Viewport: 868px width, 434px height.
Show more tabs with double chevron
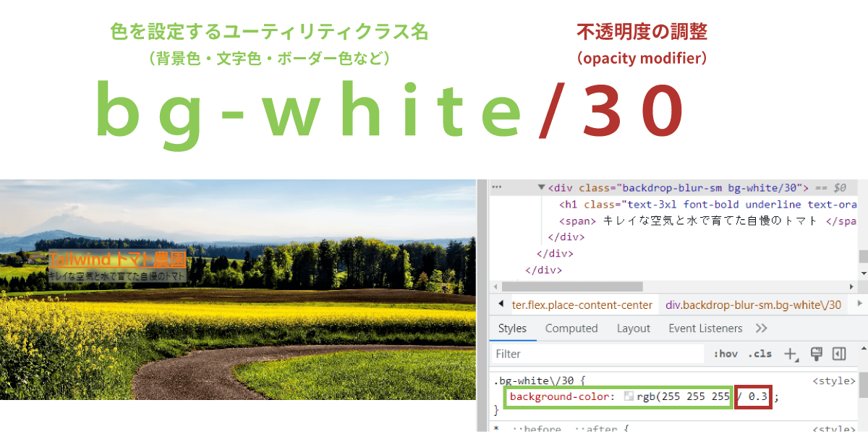(761, 328)
